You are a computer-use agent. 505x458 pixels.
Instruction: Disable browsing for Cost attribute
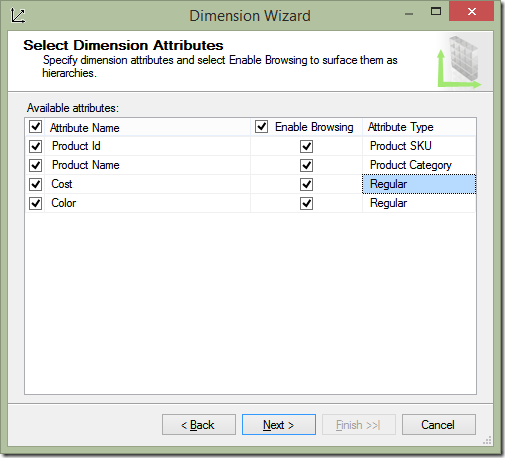pos(306,184)
